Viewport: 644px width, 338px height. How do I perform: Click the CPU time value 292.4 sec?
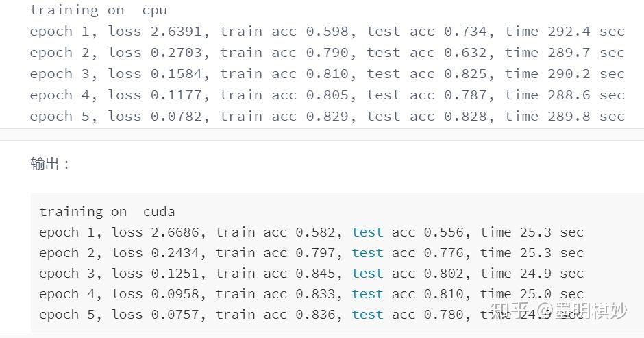586,32
